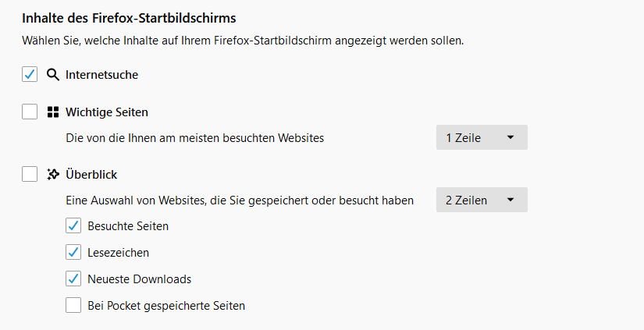Click the Besuchte Seiten label
The image size is (644, 330).
pyautogui.click(x=128, y=226)
